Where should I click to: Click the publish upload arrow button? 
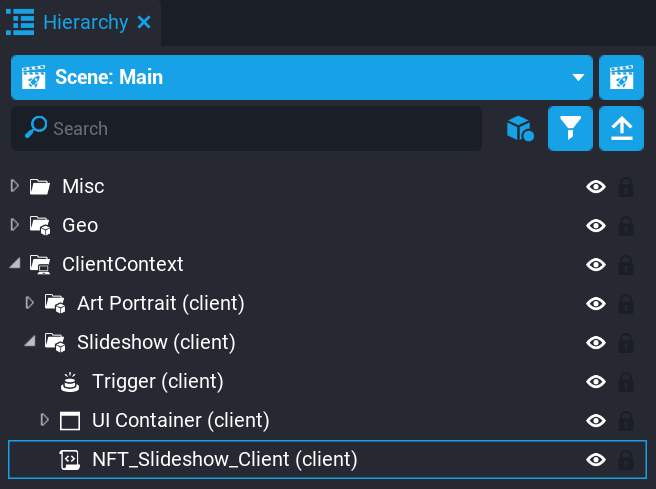point(621,128)
